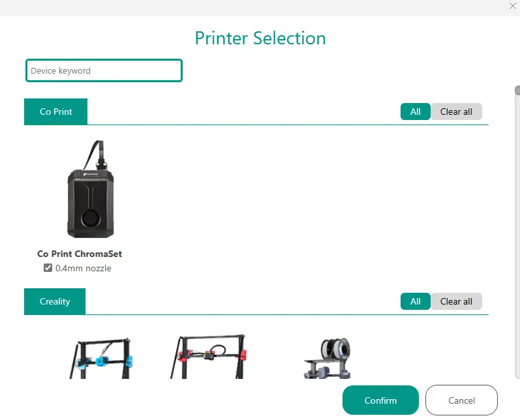
Task: Choose the Creality printer with blue parts
Action: coord(101,358)
